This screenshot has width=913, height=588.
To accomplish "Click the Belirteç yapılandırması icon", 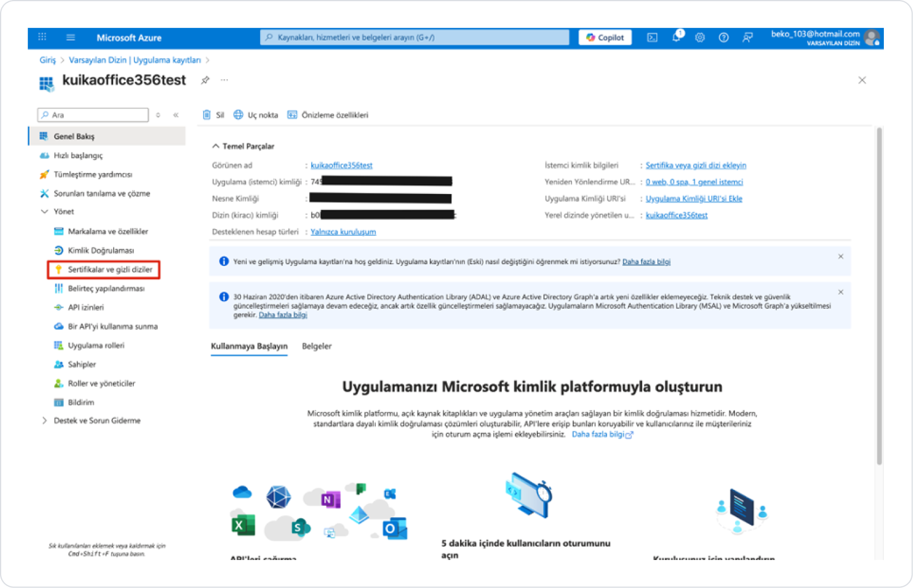I will (58, 289).
